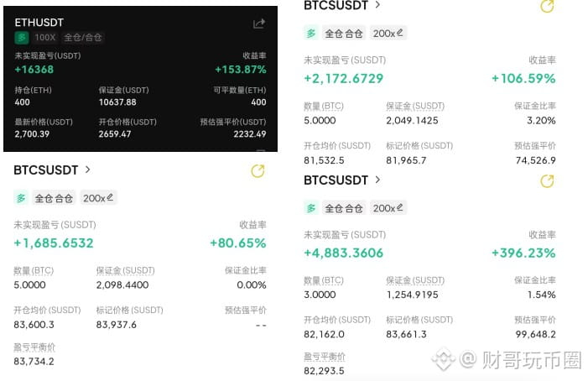Open BTCSUSDT details chevron for +106.59% position
Screen dimensions: 588x381
pyautogui.click(x=377, y=5)
